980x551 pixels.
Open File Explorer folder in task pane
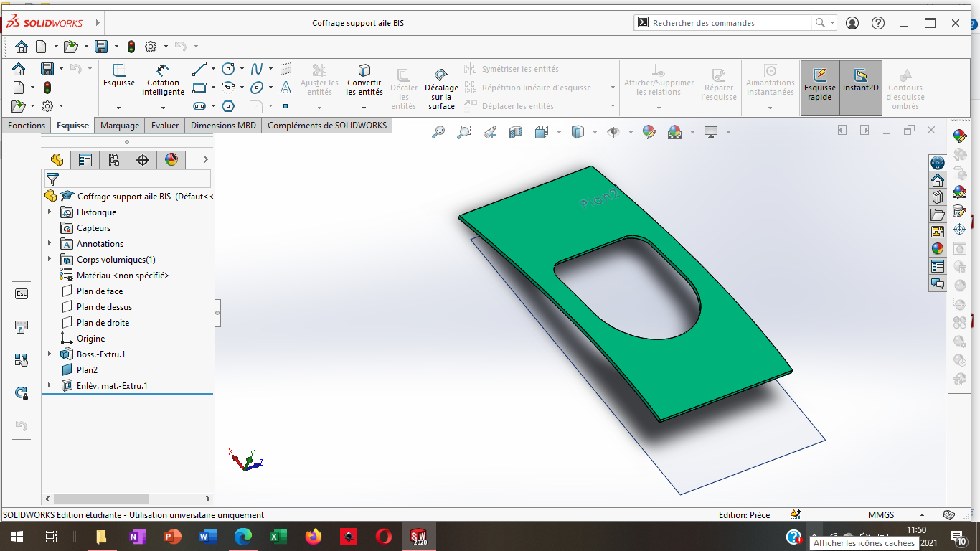tap(938, 215)
